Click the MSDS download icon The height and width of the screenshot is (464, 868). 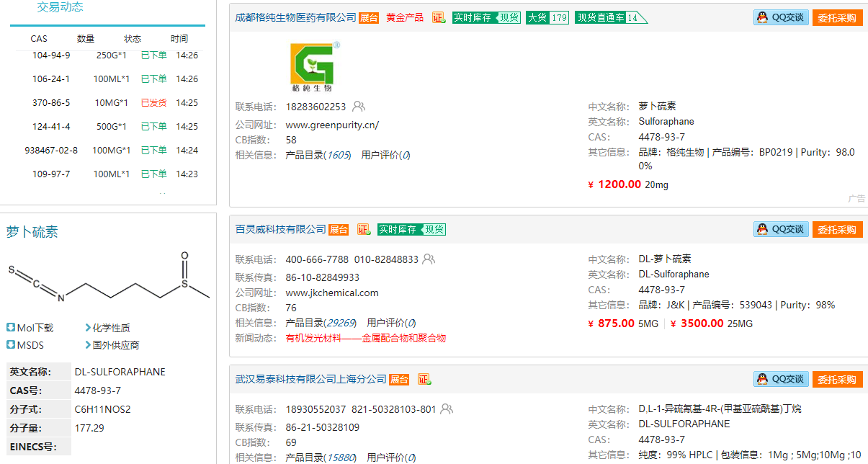pos(11,345)
